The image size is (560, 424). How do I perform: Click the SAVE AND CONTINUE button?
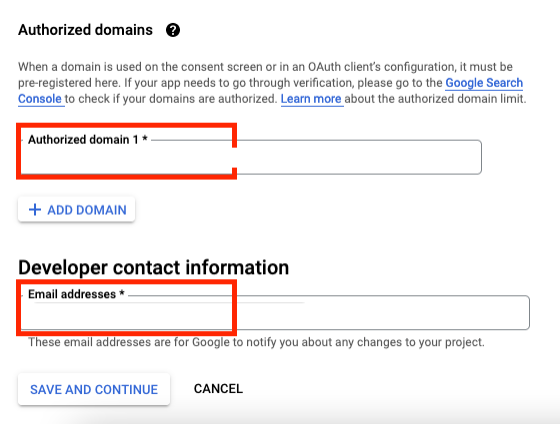94,389
